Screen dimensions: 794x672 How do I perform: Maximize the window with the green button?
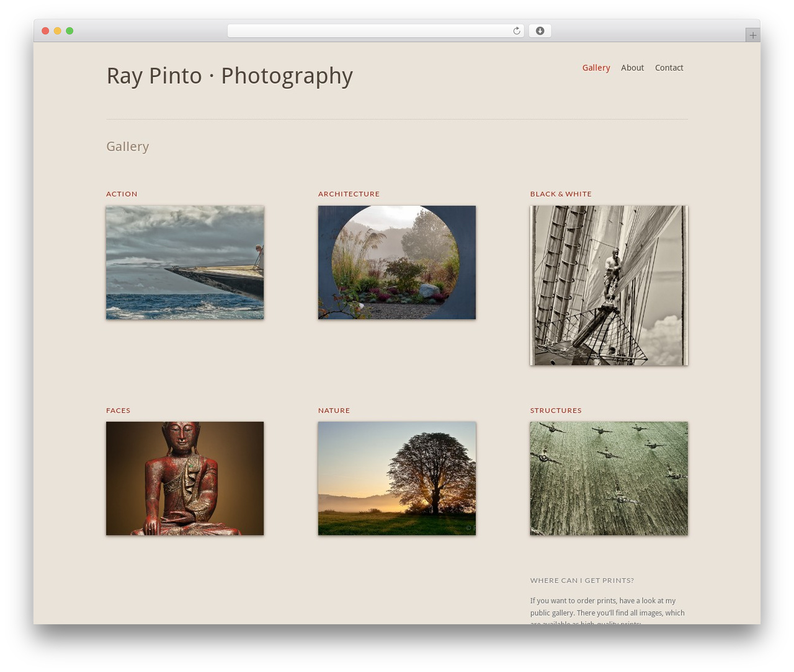pyautogui.click(x=69, y=31)
